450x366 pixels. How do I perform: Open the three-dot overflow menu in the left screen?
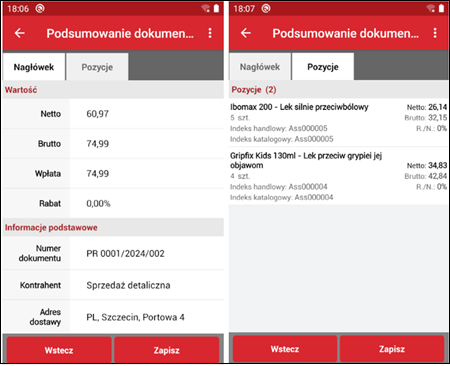210,33
